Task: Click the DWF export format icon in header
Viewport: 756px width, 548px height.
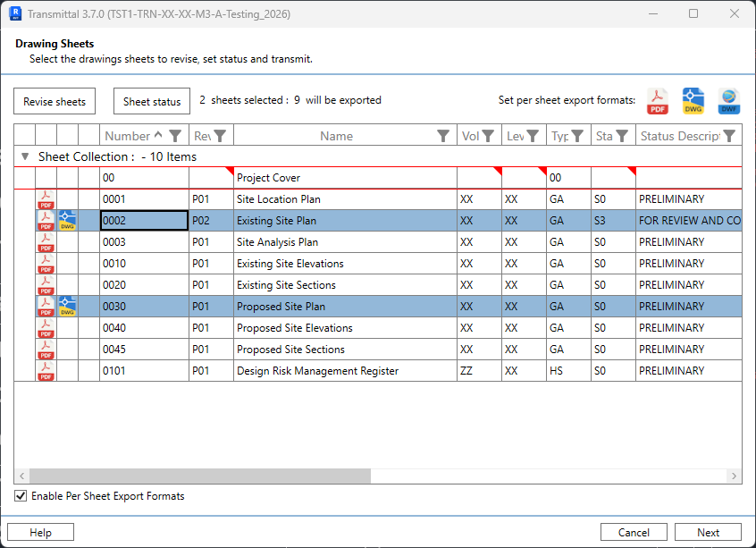Action: (x=729, y=101)
